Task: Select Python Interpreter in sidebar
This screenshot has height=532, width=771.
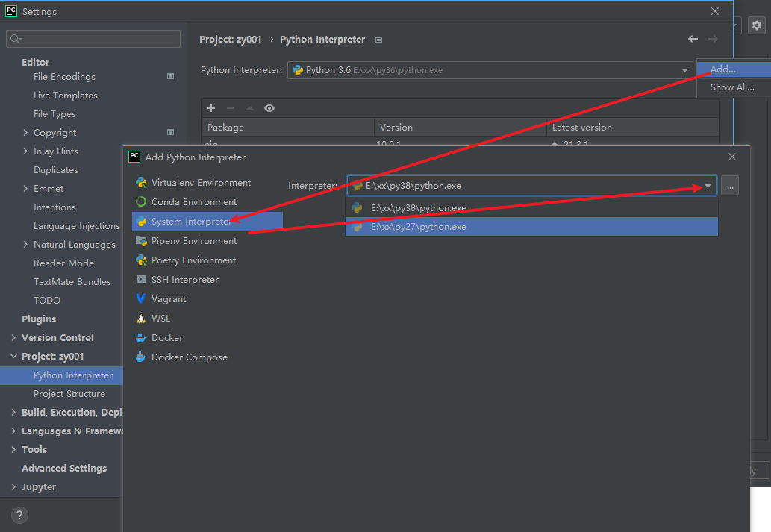Action: [61, 375]
